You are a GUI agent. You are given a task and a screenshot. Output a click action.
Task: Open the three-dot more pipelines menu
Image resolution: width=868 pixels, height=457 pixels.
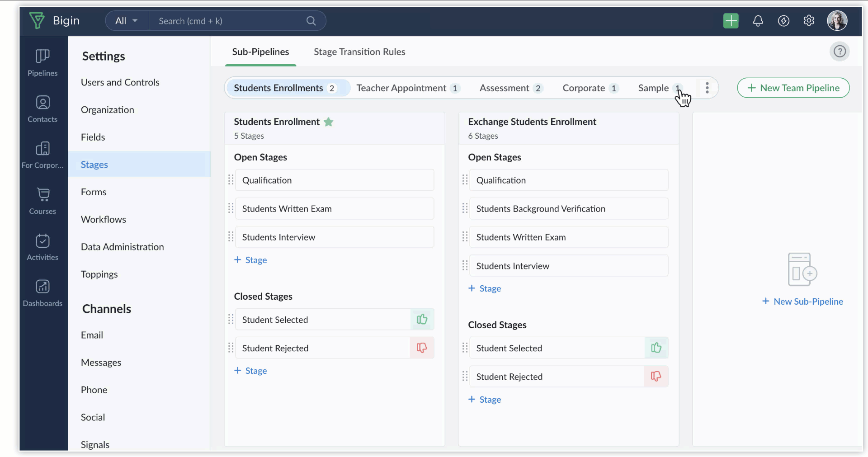707,88
